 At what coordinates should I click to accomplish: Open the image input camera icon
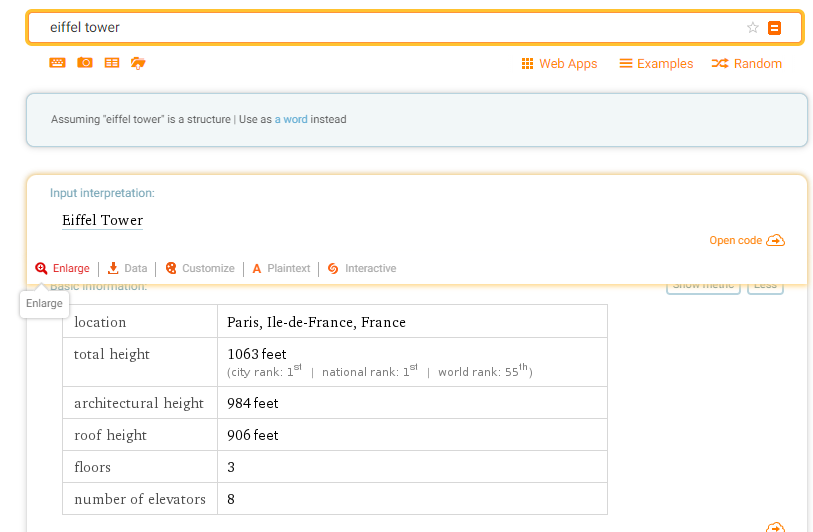(85, 63)
